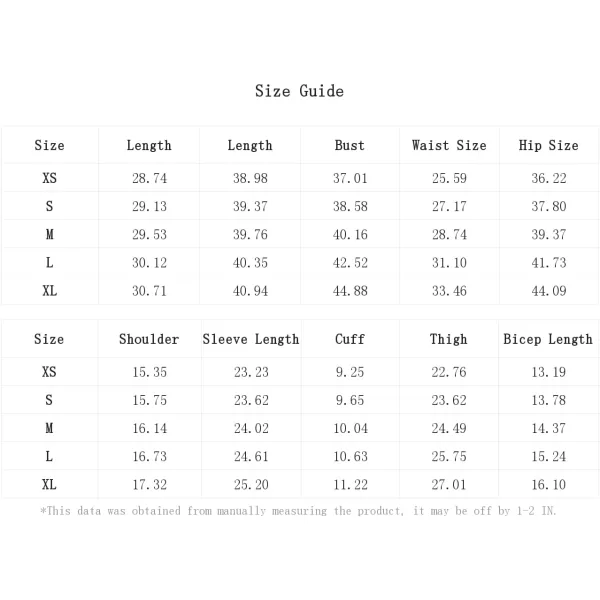Select M thigh value 24.49

449,428
